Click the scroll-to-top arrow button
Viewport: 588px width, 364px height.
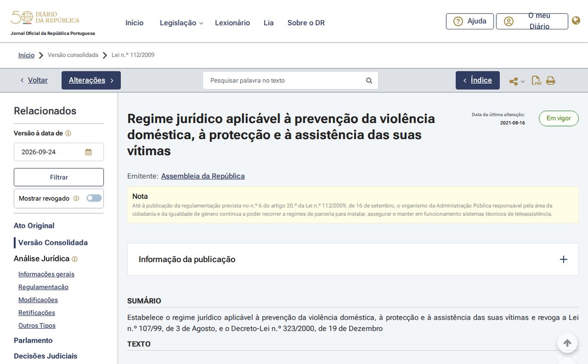567,343
